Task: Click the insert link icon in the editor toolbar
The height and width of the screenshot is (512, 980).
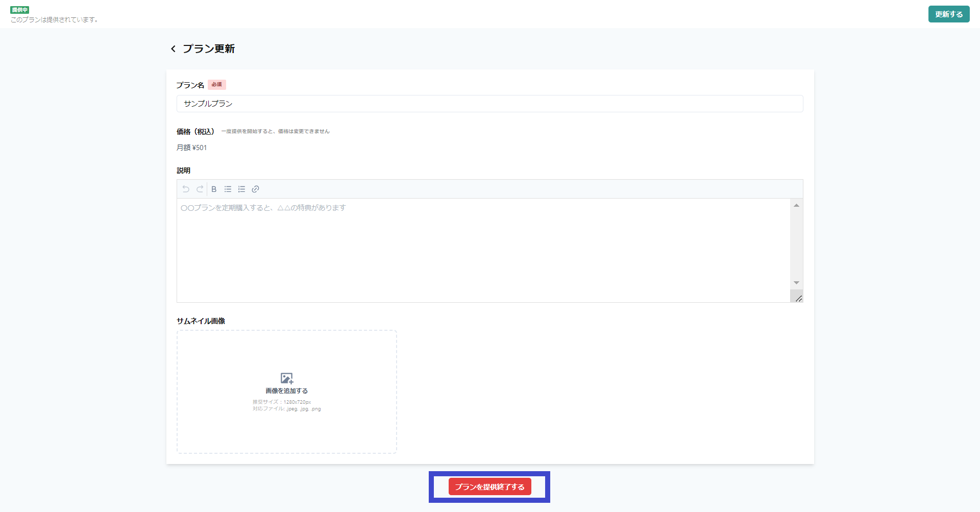Action: pos(255,189)
